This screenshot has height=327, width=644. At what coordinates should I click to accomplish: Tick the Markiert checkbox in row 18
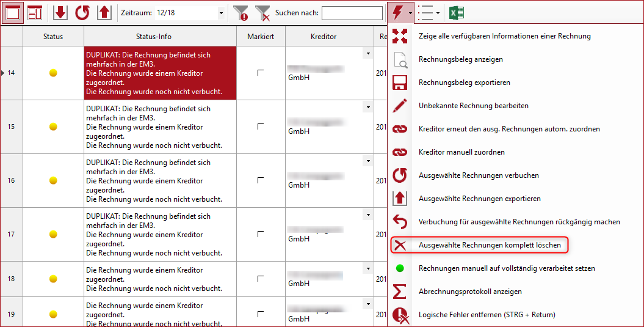tap(261, 279)
